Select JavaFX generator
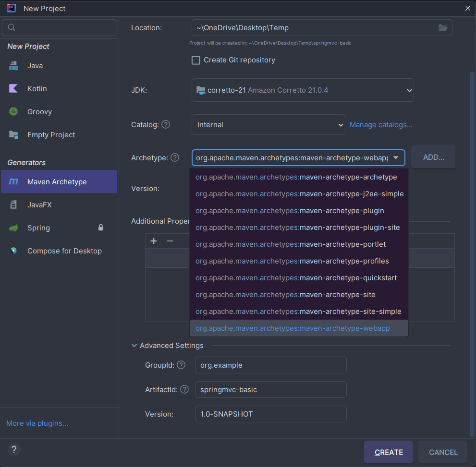Image resolution: width=476 pixels, height=467 pixels. [59, 204]
